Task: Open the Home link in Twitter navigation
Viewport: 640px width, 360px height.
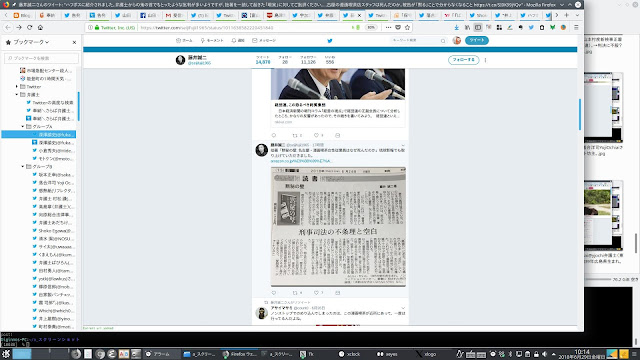Action: click(x=184, y=40)
